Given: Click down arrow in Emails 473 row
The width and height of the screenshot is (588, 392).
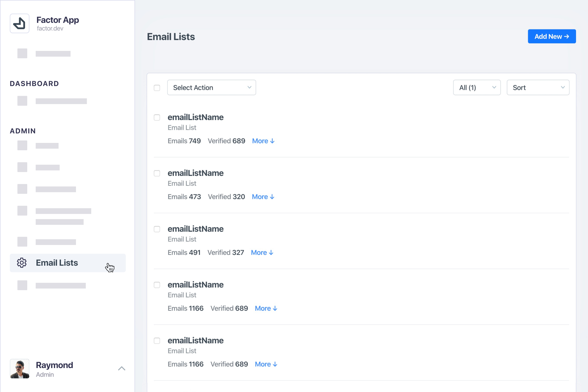Looking at the screenshot, I should [272, 197].
